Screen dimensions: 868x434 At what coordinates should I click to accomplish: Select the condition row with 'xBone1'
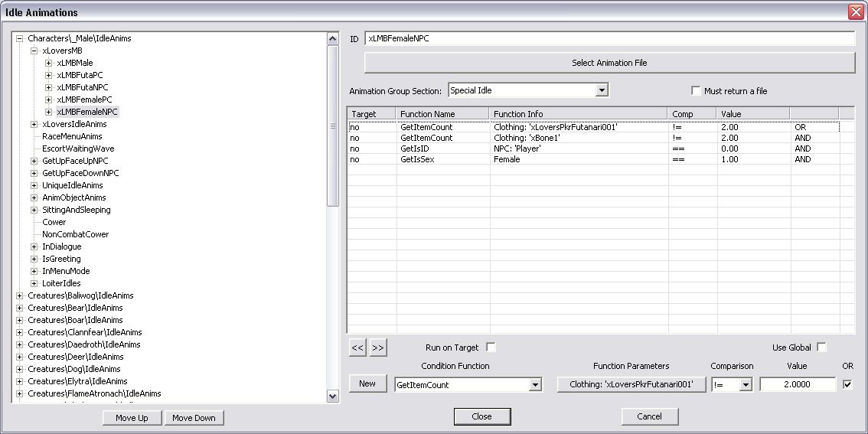(x=593, y=138)
